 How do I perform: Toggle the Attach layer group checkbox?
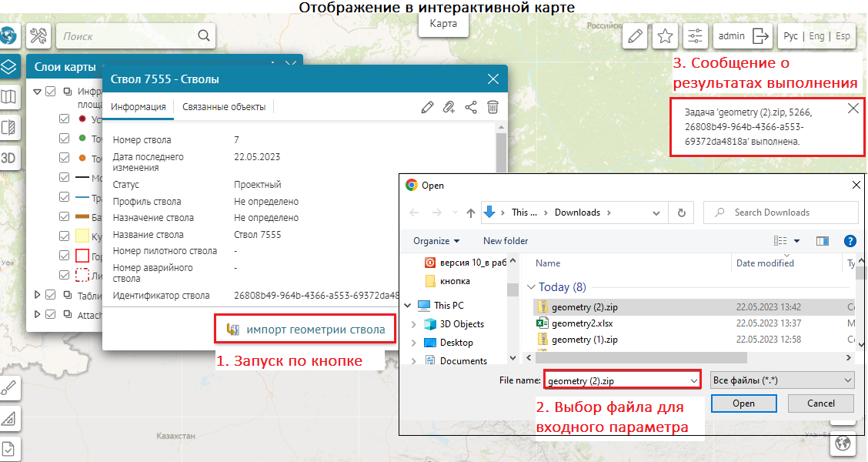click(x=51, y=314)
